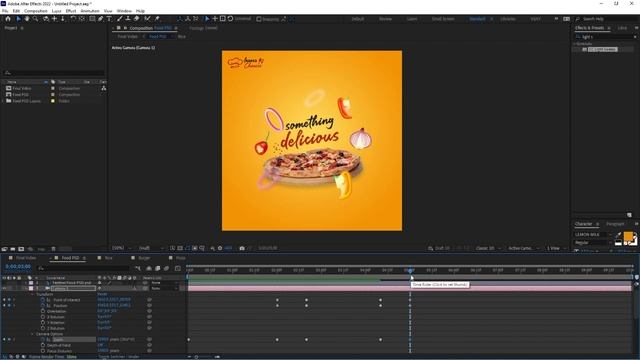Toggle the Position property stopwatch
Image resolution: width=640 pixels, height=360 pixels.
point(43,305)
